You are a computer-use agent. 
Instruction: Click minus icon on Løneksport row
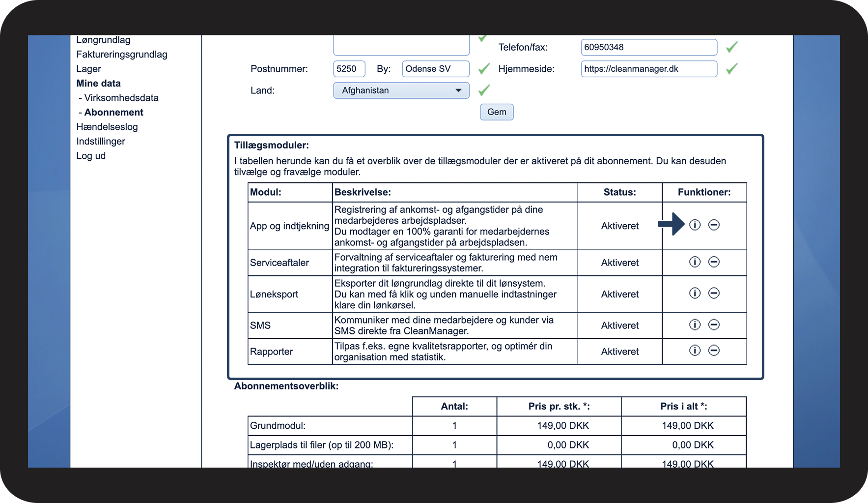pos(714,293)
